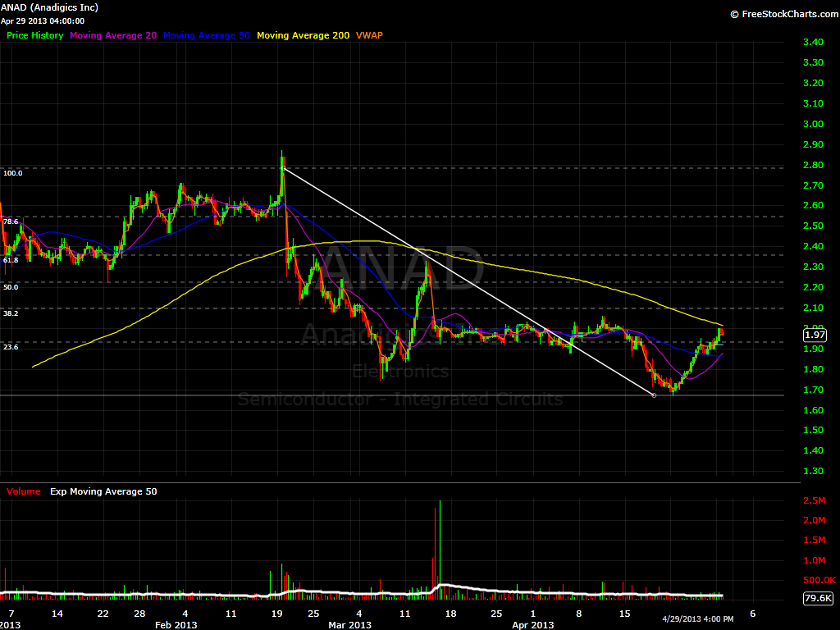Click the 3.40 price axis label
Screen dimensions: 840x630
pyautogui.click(x=813, y=43)
